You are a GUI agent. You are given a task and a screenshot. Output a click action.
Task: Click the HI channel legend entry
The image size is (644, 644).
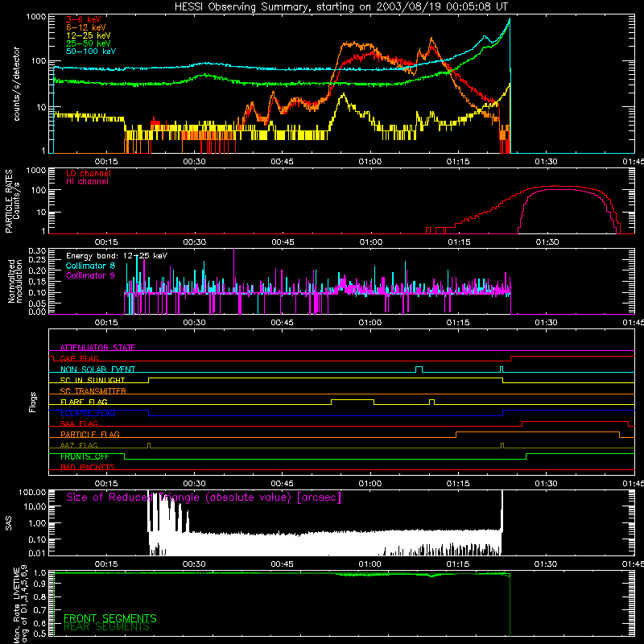point(87,181)
